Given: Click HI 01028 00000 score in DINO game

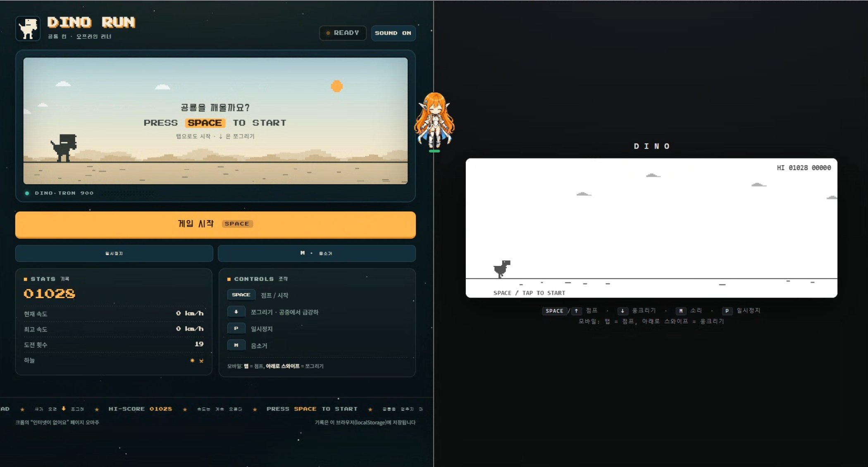Looking at the screenshot, I should (x=804, y=168).
